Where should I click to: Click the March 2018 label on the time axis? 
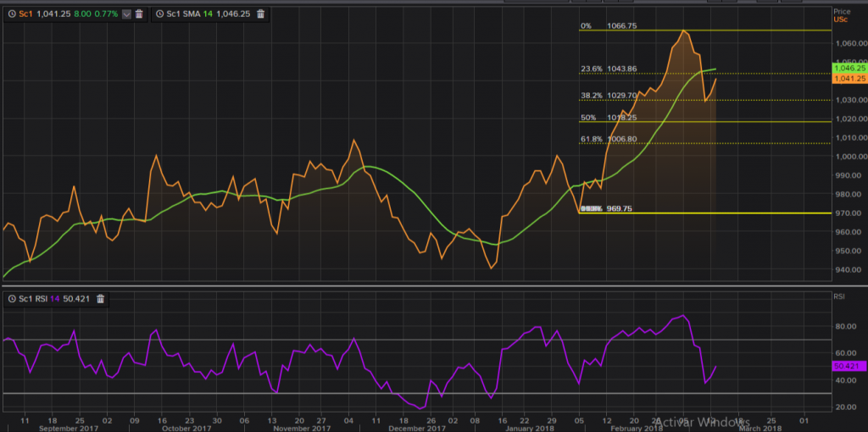tap(760, 428)
